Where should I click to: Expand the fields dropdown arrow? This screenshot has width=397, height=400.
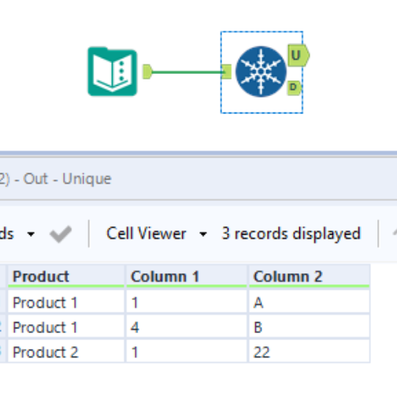(31, 234)
